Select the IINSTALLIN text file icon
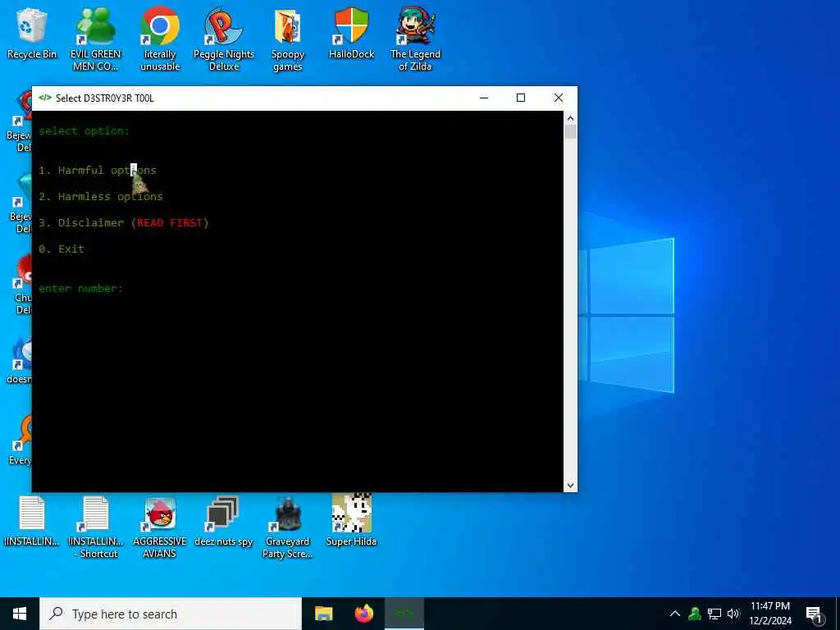Screen dimensions: 840x630 32,521
